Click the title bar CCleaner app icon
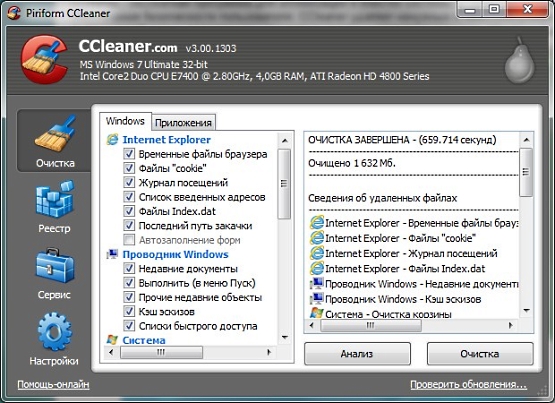555x403 pixels. pyautogui.click(x=14, y=13)
